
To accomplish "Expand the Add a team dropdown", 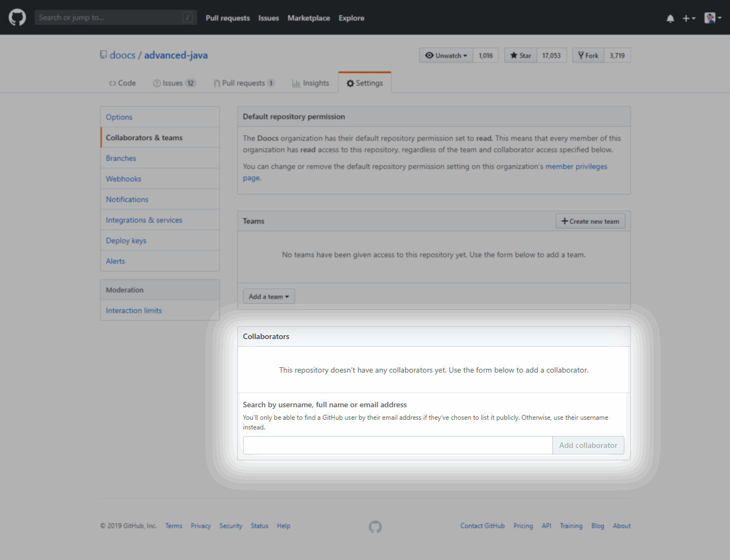I will pyautogui.click(x=269, y=296).
